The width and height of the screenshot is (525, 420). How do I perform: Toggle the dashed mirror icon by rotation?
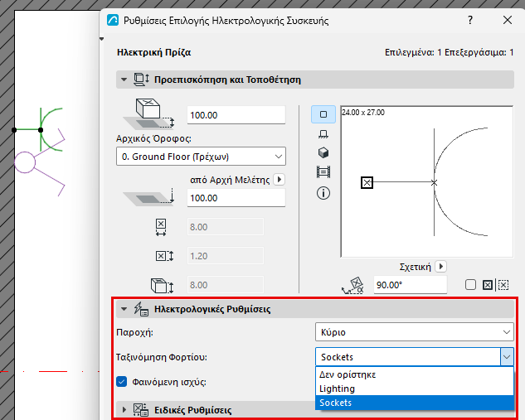(503, 285)
